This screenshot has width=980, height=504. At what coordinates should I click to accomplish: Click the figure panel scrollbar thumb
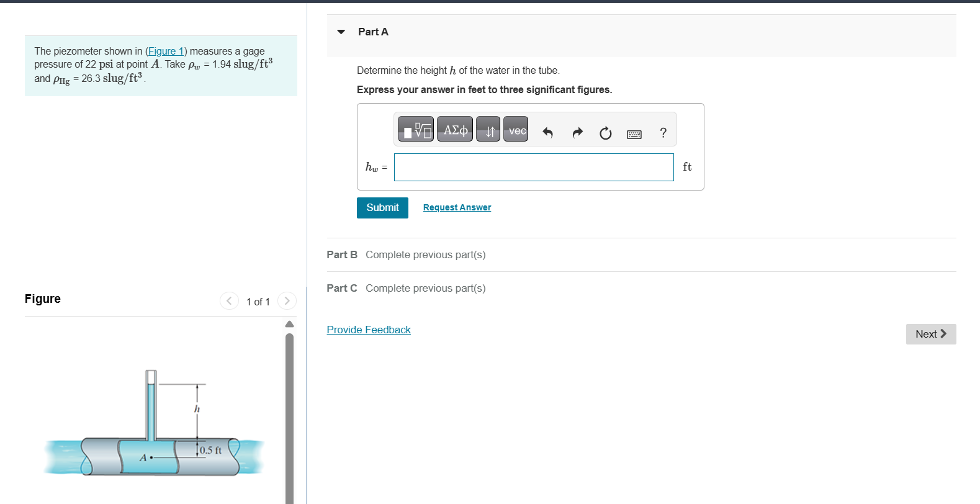289,419
